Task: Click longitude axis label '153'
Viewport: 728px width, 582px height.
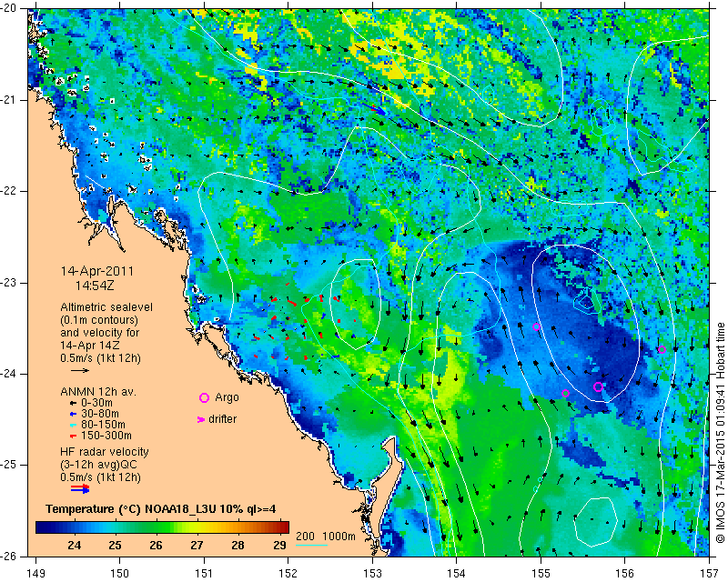Action: (x=372, y=574)
